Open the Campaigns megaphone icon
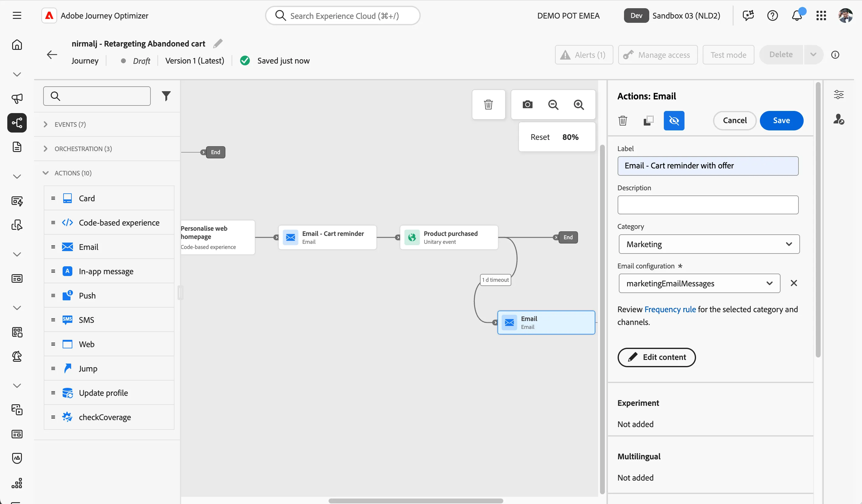This screenshot has height=504, width=862. pos(17,98)
